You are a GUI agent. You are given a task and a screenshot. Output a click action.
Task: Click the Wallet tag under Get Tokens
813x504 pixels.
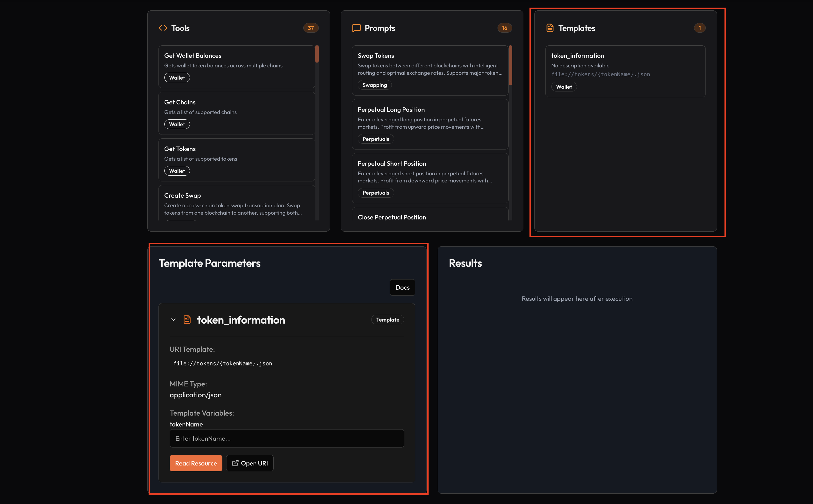point(177,171)
